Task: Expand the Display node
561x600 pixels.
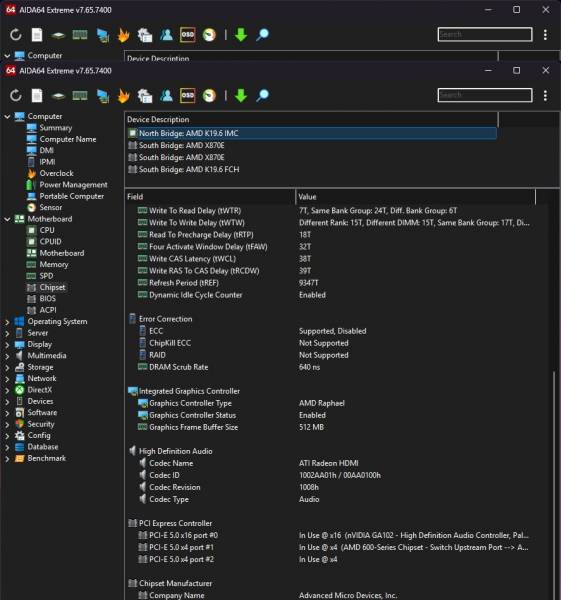Action: 7,344
